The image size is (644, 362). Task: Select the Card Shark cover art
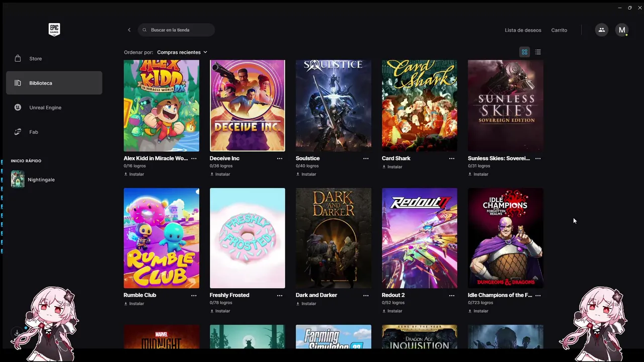420,106
